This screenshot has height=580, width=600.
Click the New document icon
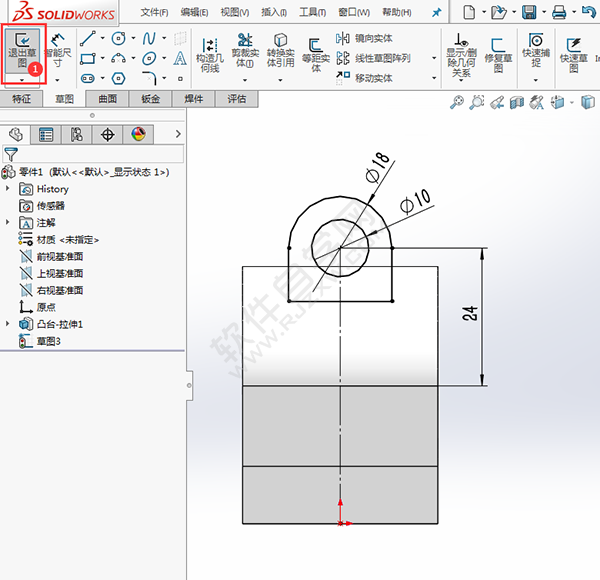point(469,12)
